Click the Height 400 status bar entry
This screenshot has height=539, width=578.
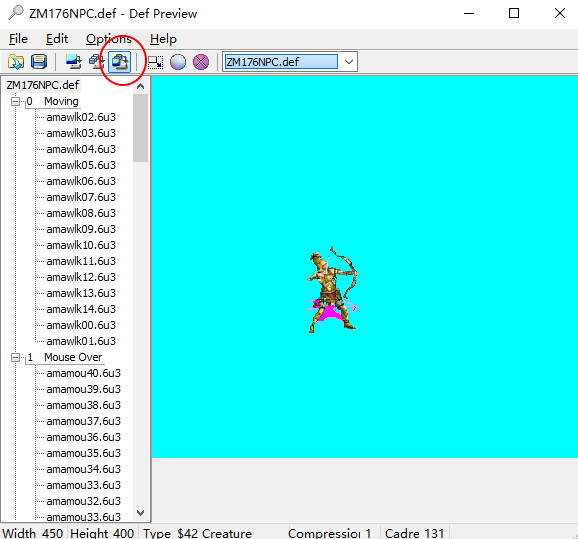coord(102,533)
